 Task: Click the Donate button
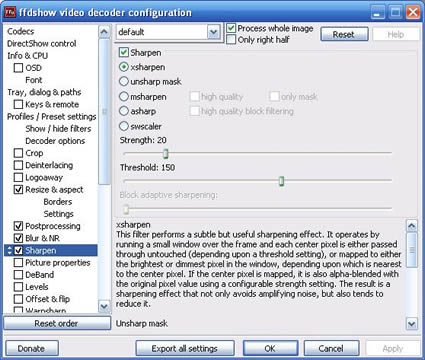click(32, 348)
